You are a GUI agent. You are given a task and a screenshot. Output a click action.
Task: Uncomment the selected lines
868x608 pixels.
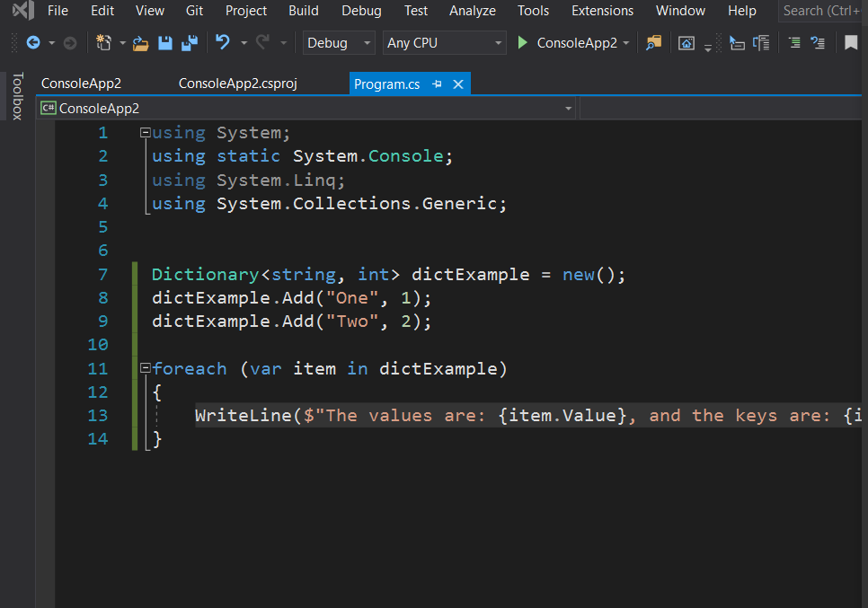click(819, 42)
